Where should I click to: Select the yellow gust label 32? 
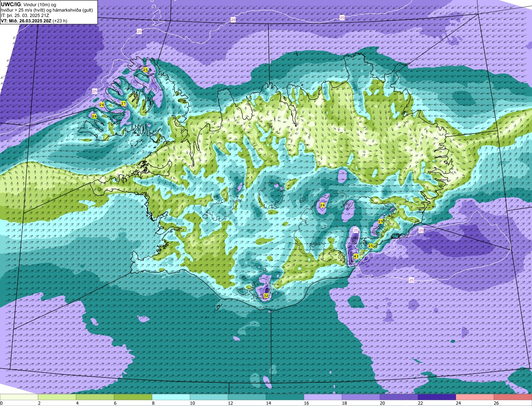point(266,296)
